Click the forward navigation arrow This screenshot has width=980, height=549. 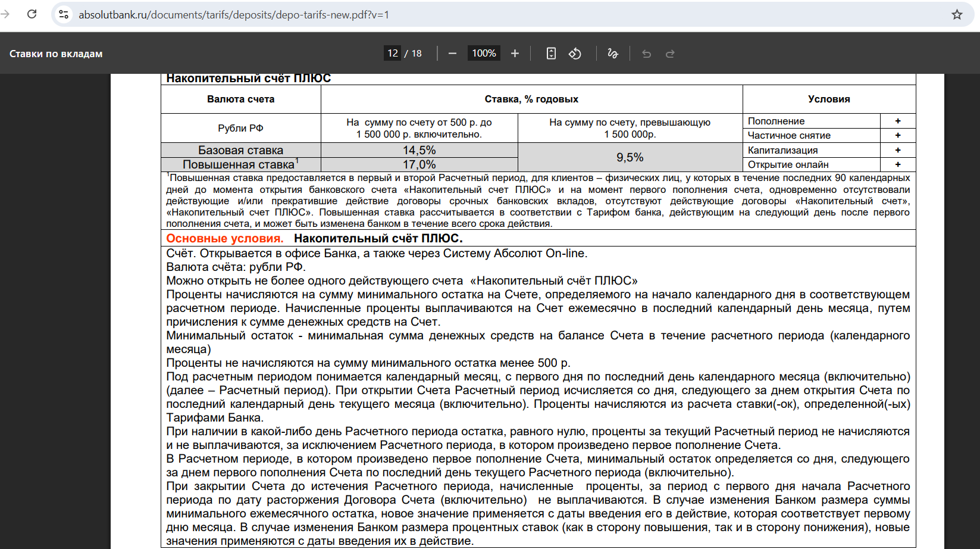pyautogui.click(x=5, y=14)
